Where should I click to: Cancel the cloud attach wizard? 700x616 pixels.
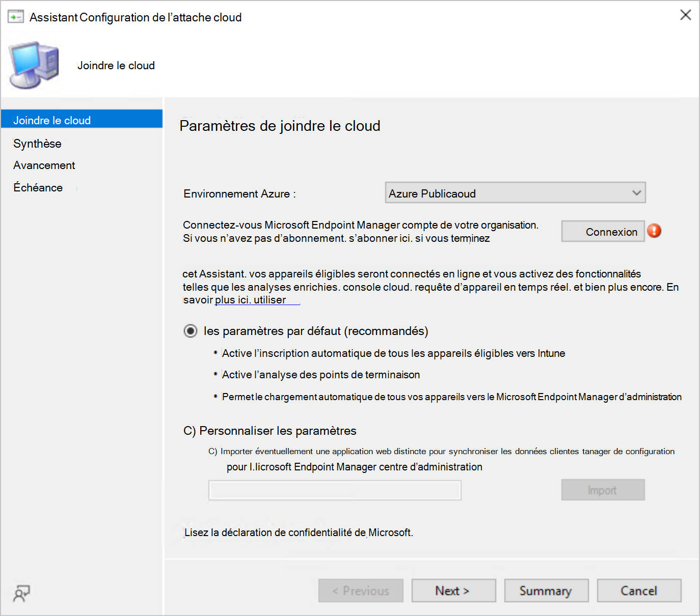[639, 591]
